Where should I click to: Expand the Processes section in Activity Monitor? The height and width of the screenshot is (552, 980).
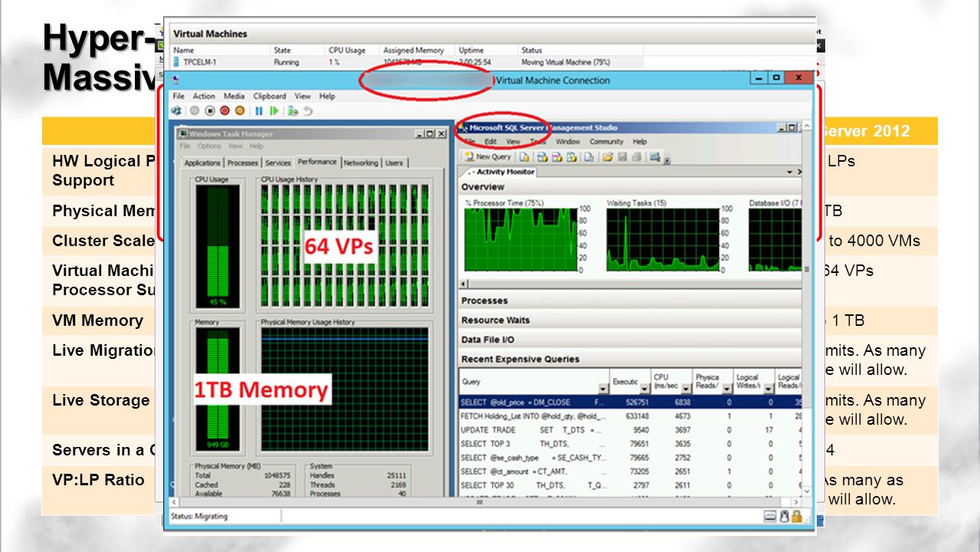click(630, 301)
